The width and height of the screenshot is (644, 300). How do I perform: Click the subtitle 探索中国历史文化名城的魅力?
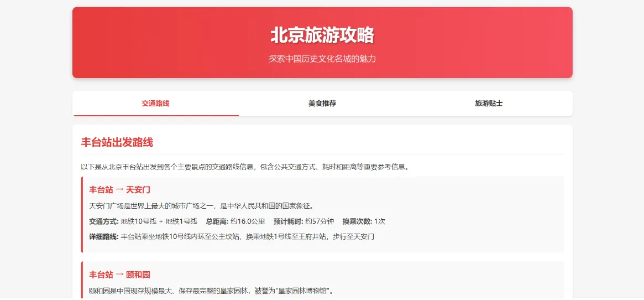pos(322,59)
